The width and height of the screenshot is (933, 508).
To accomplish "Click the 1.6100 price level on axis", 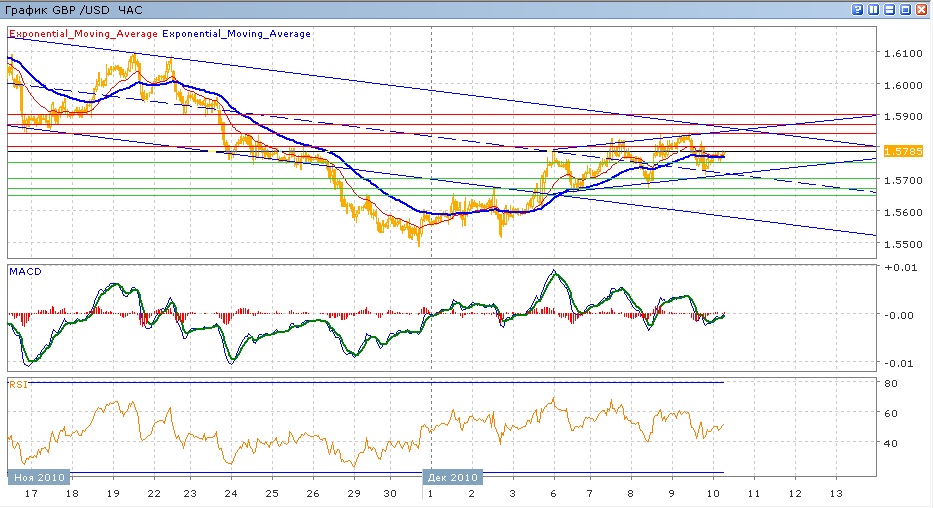I will point(904,53).
